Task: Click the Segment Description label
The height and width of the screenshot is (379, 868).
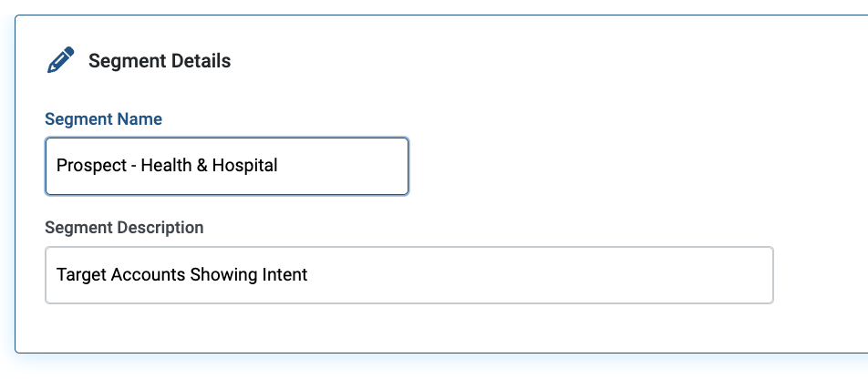Action: [124, 228]
